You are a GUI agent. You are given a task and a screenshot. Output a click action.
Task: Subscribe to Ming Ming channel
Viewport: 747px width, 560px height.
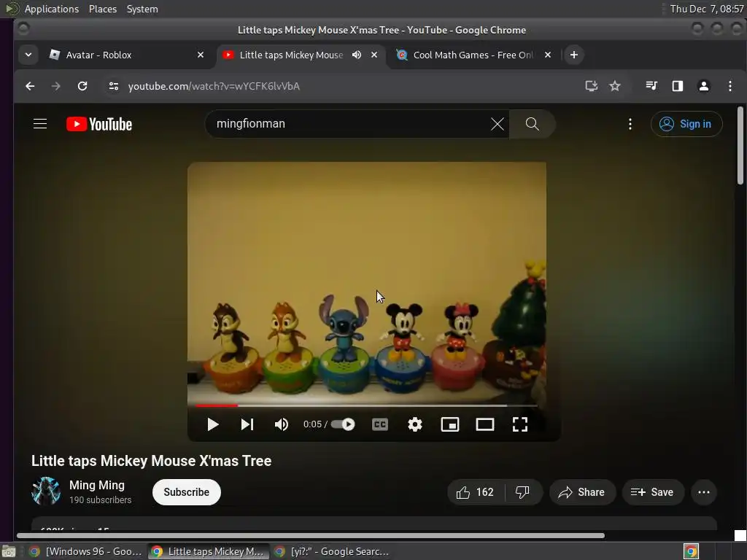point(186,492)
